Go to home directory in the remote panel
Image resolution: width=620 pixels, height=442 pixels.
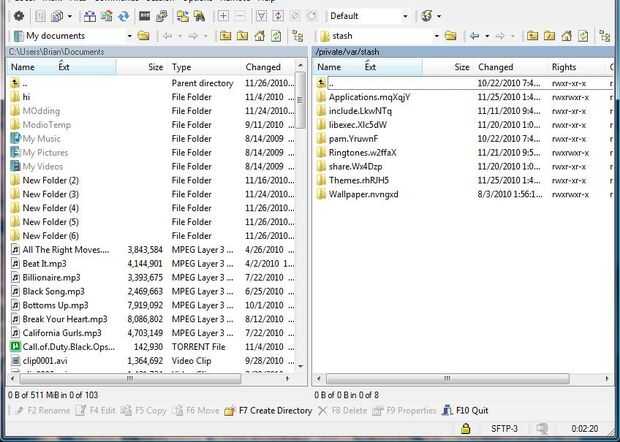click(567, 36)
